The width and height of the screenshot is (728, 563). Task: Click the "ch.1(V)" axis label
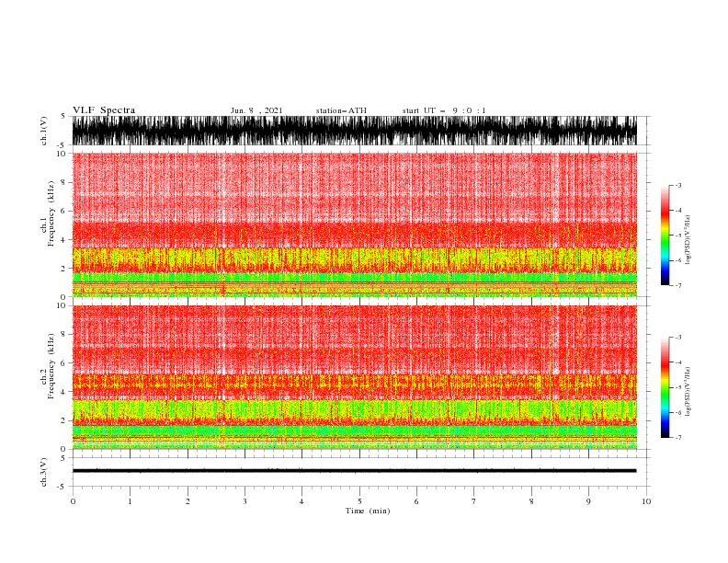[44, 131]
